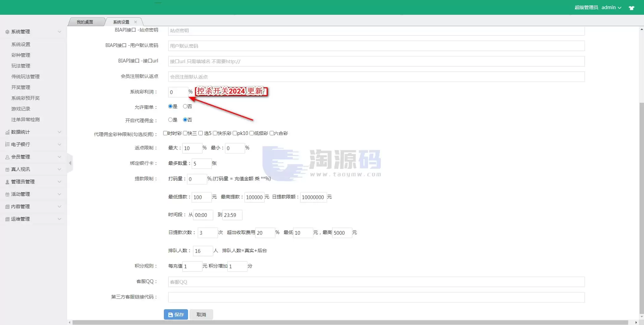This screenshot has height=325, width=644.
Task: Click the 真人视讯 sidebar icon
Action: (x=7, y=169)
